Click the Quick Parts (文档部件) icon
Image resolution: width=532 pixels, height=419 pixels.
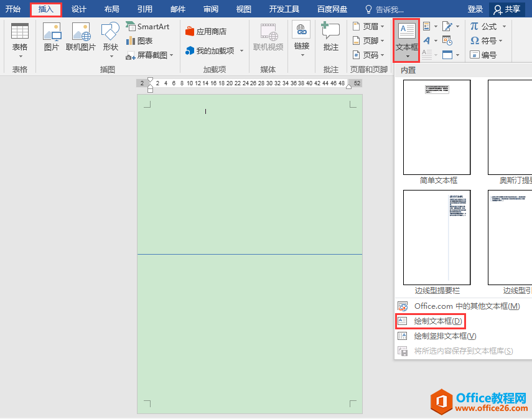click(427, 26)
